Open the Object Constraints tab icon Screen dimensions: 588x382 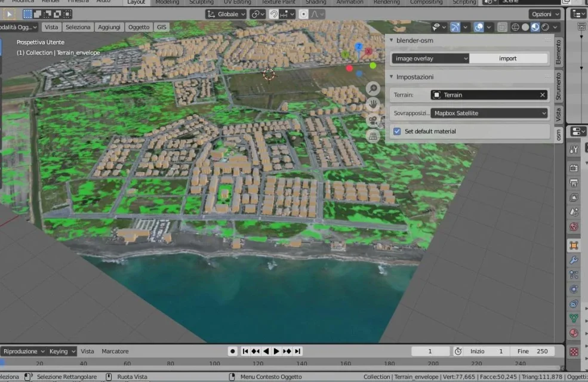point(574,304)
